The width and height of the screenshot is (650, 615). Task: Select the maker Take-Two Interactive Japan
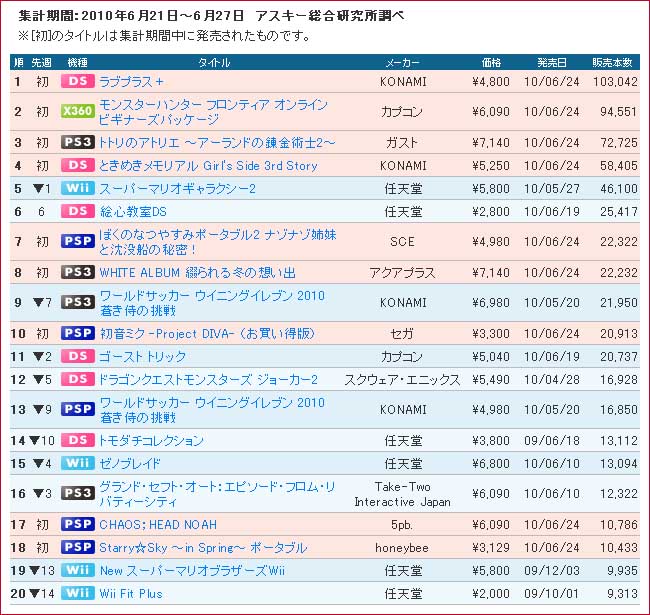(x=402, y=494)
